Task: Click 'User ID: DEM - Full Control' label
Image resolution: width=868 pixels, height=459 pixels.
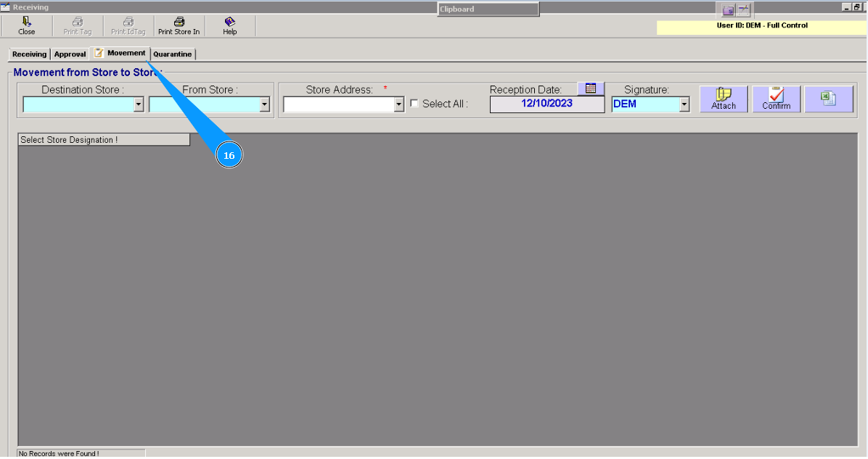Action: click(x=762, y=25)
